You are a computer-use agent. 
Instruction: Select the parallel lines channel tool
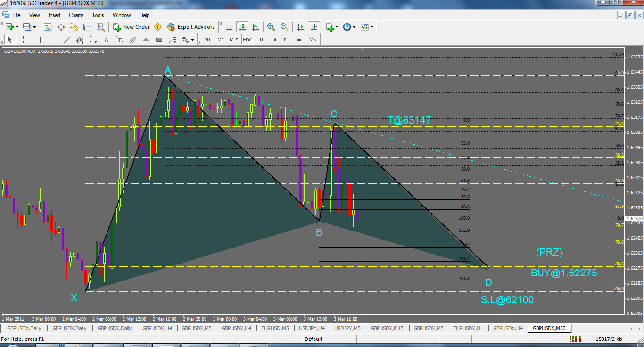[x=133, y=40]
